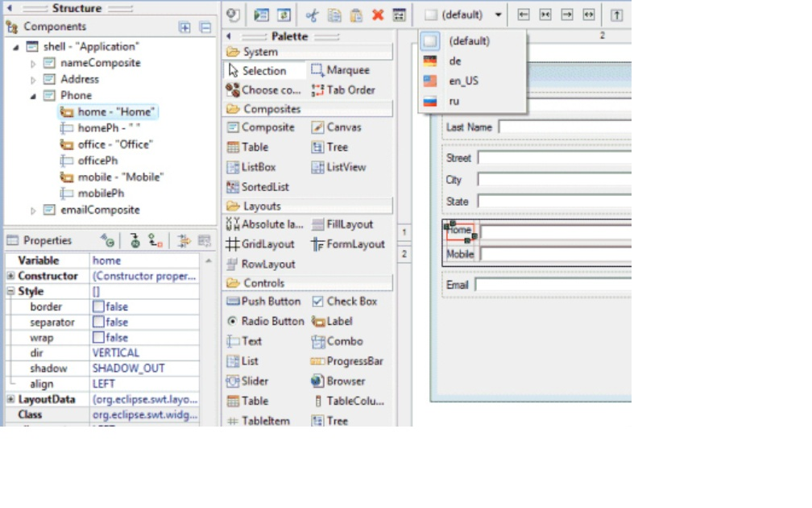This screenshot has width=812, height=508.
Task: Toggle the wrap property checkbox
Action: coord(98,337)
